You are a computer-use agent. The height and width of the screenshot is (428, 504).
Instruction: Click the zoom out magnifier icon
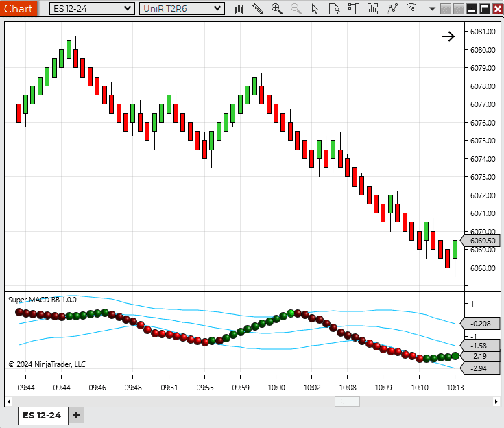click(x=296, y=9)
